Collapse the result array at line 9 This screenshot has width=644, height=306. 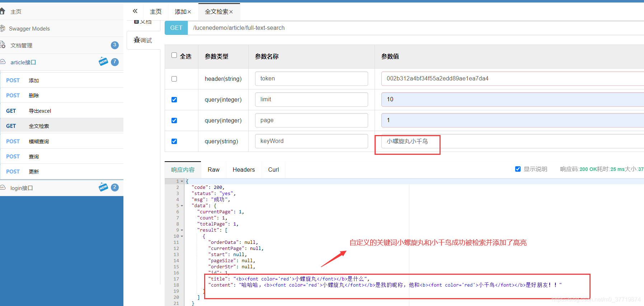(x=182, y=230)
